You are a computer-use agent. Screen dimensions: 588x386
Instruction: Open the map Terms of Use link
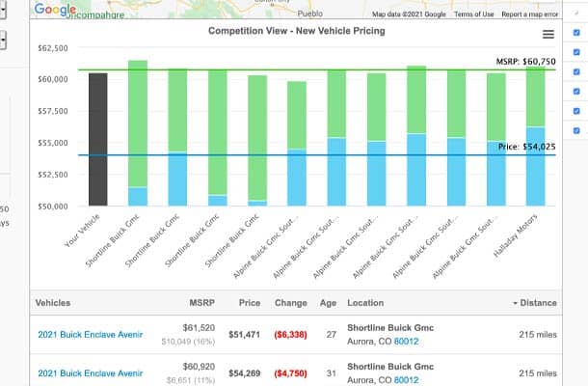[473, 14]
